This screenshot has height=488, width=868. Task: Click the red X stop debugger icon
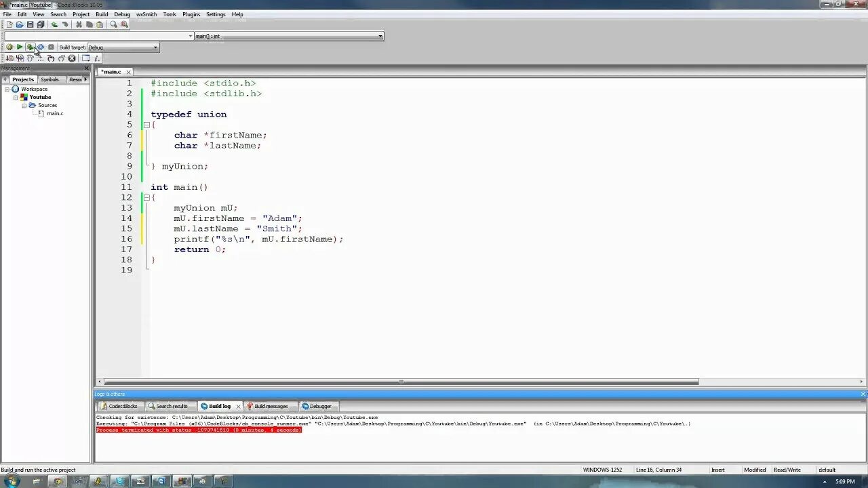tap(72, 58)
